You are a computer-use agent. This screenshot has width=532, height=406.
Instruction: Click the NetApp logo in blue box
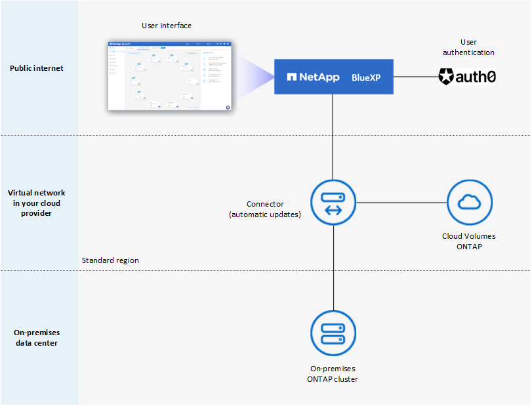313,77
